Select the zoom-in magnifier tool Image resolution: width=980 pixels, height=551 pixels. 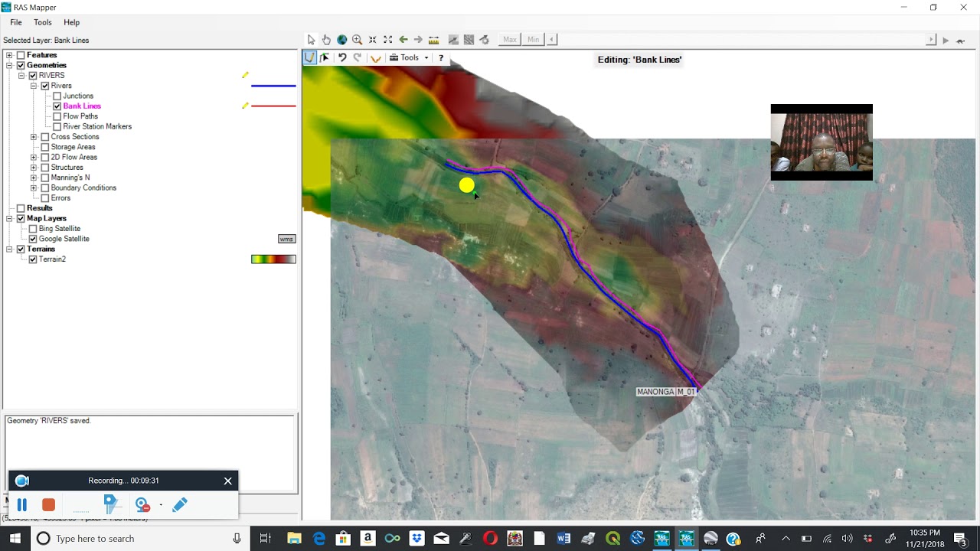coord(357,40)
